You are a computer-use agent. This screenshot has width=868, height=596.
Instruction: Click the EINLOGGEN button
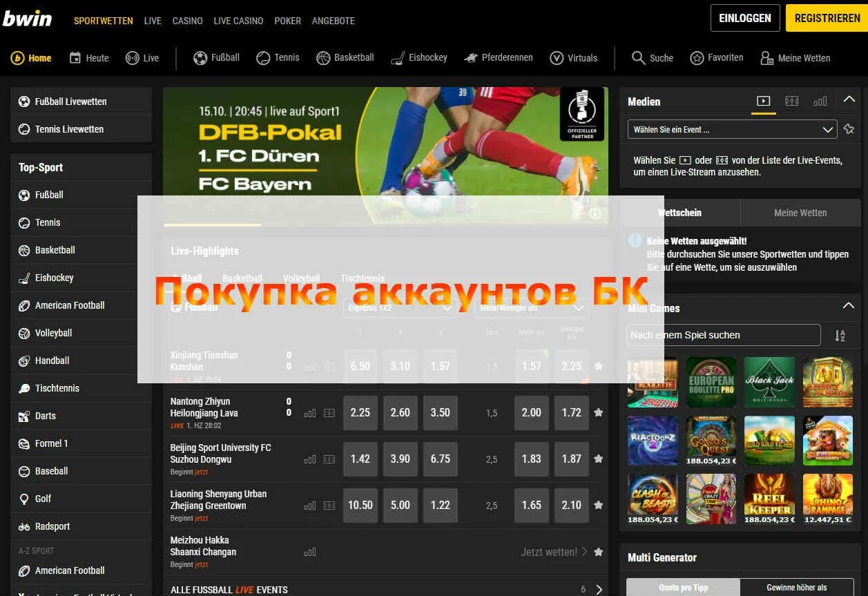745,18
